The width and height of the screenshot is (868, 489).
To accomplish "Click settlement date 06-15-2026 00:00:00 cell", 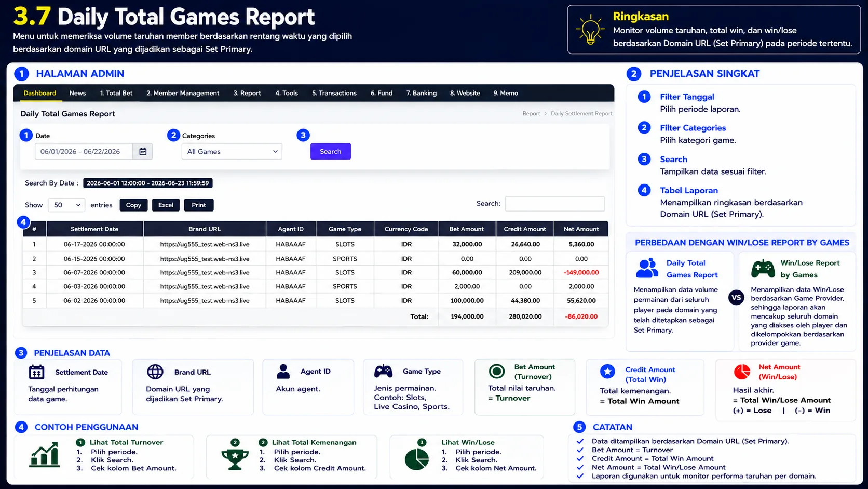I will [94, 259].
